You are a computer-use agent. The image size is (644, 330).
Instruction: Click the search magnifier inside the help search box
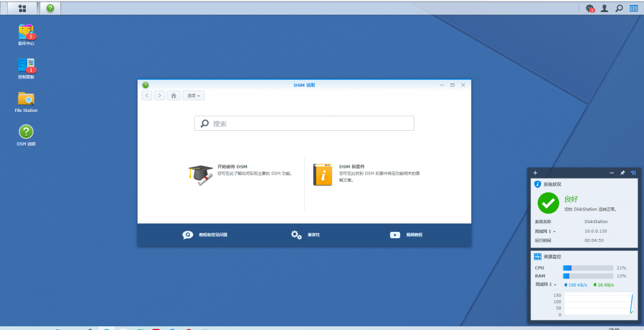204,124
